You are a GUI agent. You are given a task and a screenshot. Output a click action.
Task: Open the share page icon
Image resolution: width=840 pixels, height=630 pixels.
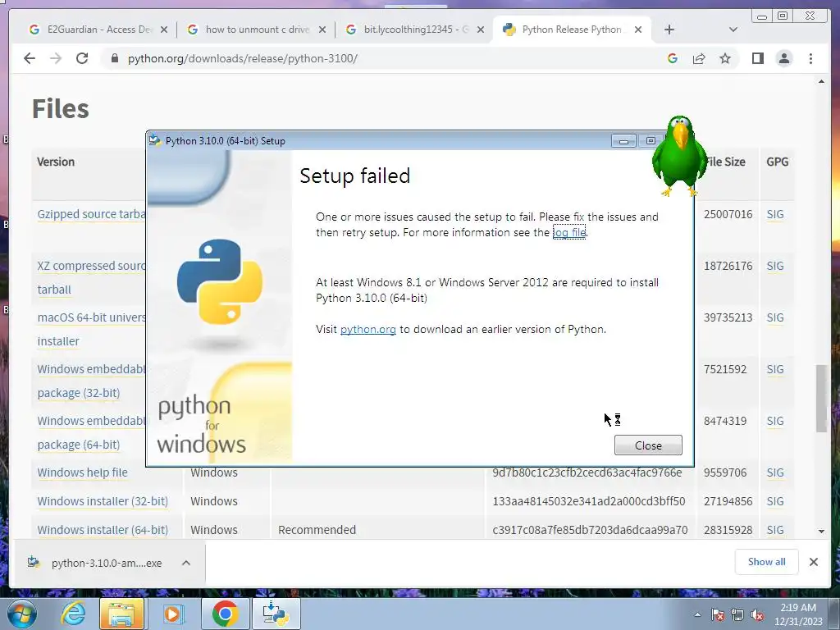(699, 58)
